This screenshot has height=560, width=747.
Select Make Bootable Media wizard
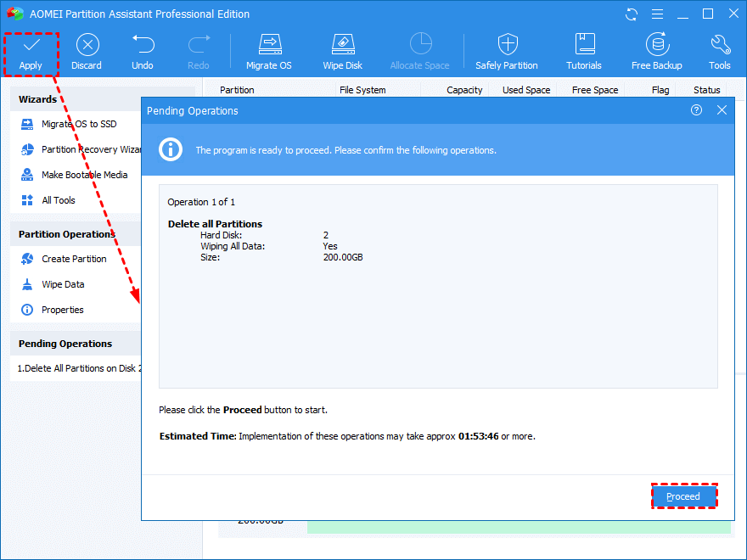(x=75, y=175)
